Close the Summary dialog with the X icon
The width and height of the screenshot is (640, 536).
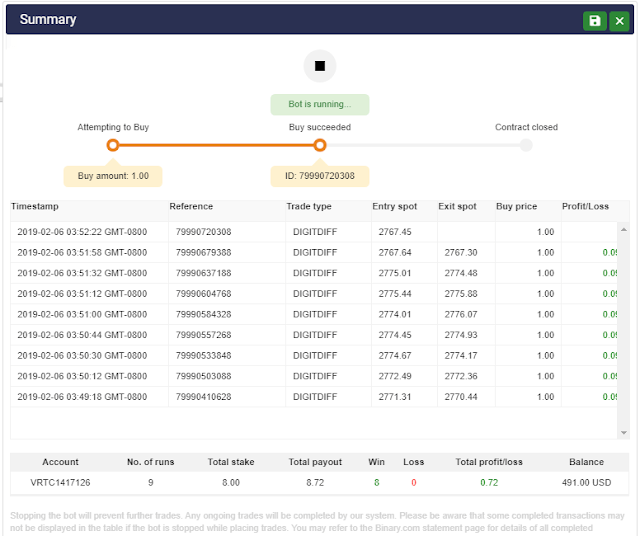click(x=620, y=21)
